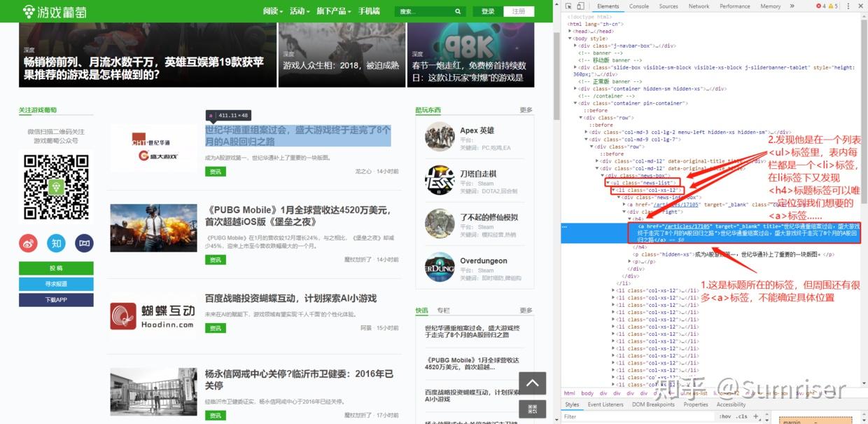Click the 世纪华通 article thumbnail image

[153, 149]
